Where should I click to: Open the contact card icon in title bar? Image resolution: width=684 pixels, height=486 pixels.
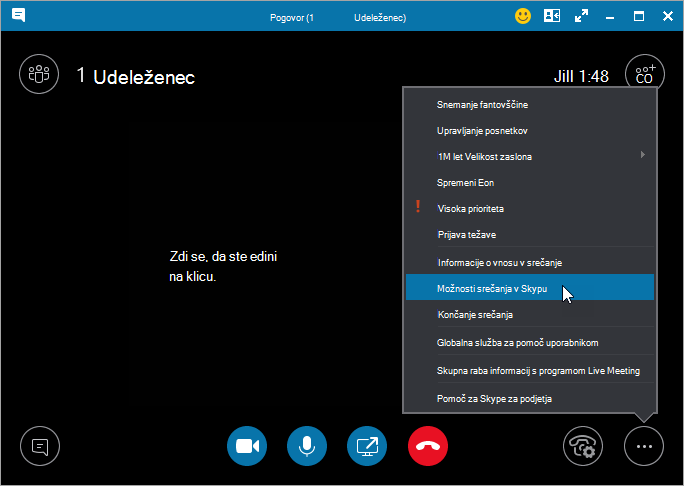[552, 16]
